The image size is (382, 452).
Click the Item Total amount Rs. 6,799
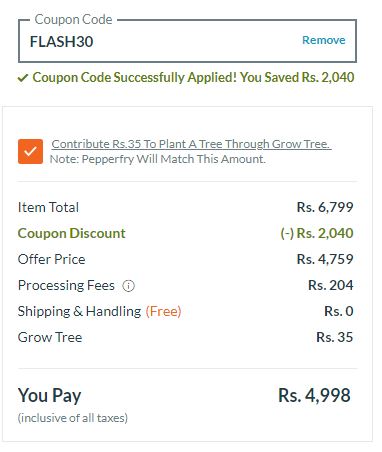[x=325, y=207]
